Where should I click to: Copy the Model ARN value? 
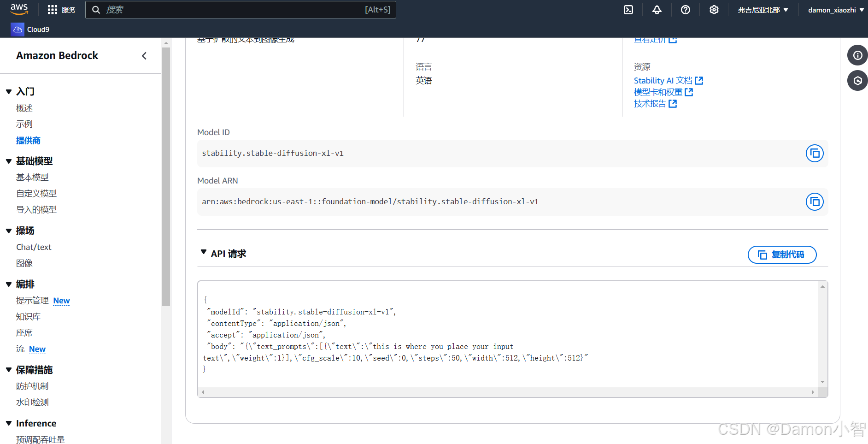pyautogui.click(x=815, y=202)
